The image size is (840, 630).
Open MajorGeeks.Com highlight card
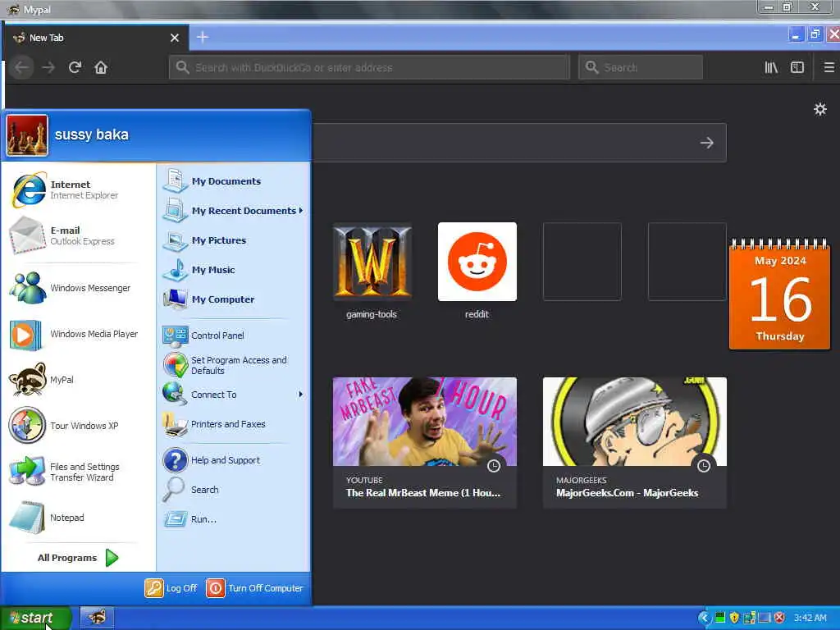pos(634,442)
